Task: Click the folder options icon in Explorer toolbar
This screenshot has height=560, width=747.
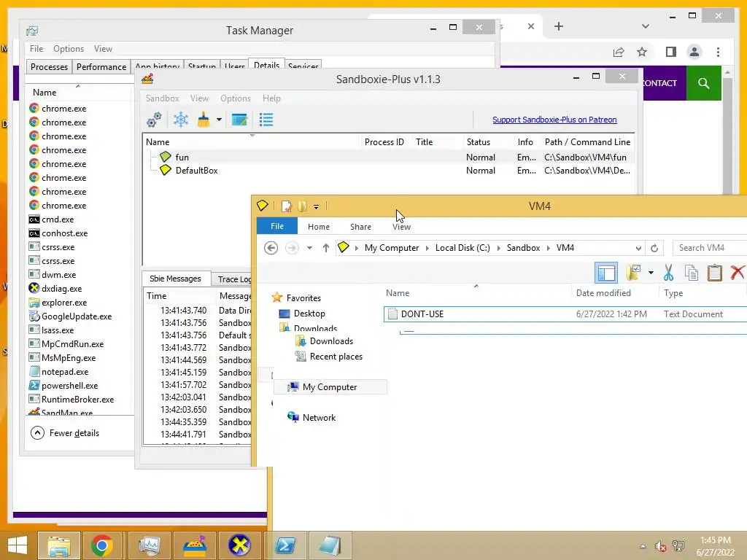Action: click(x=633, y=273)
